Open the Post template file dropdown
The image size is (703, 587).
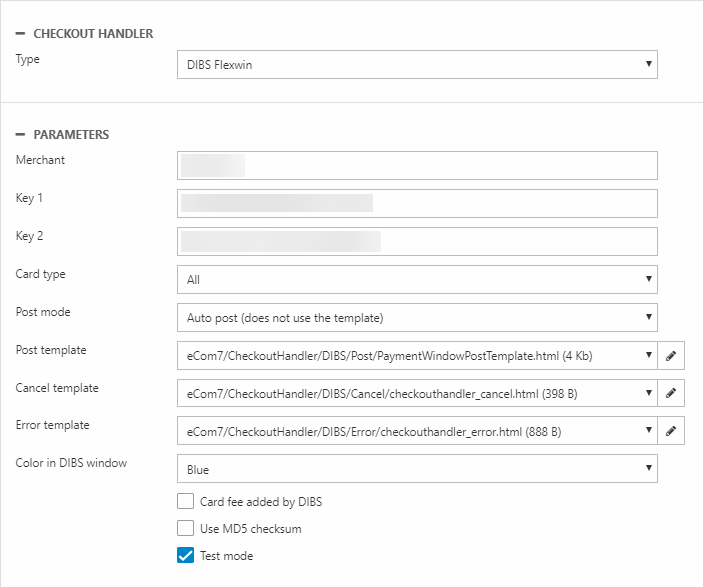pos(416,356)
